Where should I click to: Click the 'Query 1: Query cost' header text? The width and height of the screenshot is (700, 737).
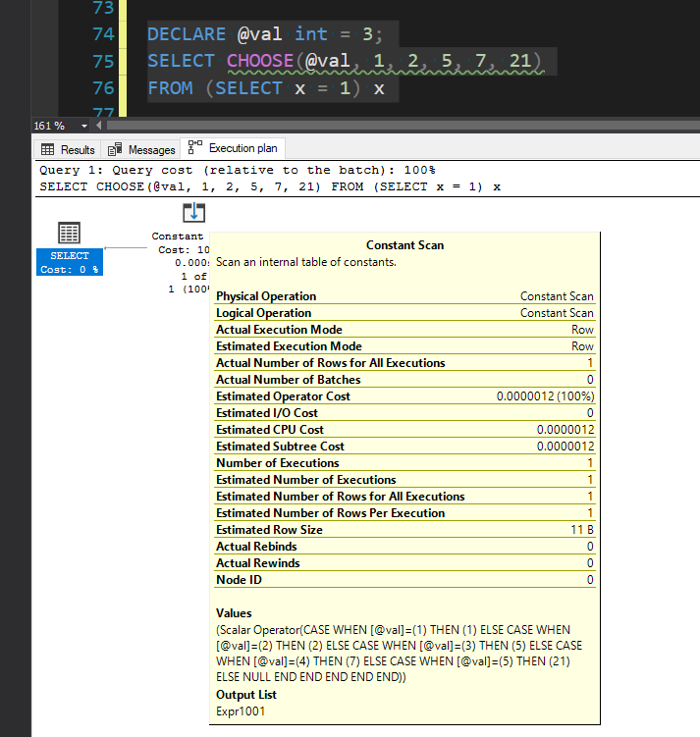[x=238, y=170]
